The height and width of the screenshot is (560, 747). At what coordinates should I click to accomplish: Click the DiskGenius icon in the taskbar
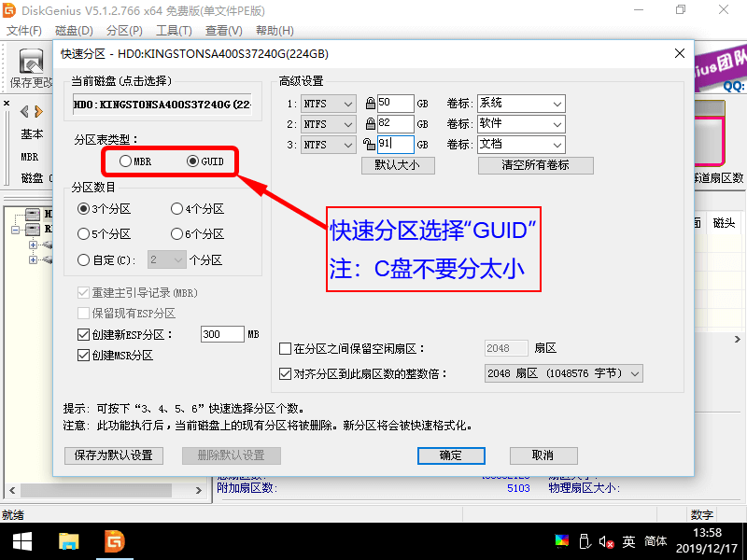[114, 540]
